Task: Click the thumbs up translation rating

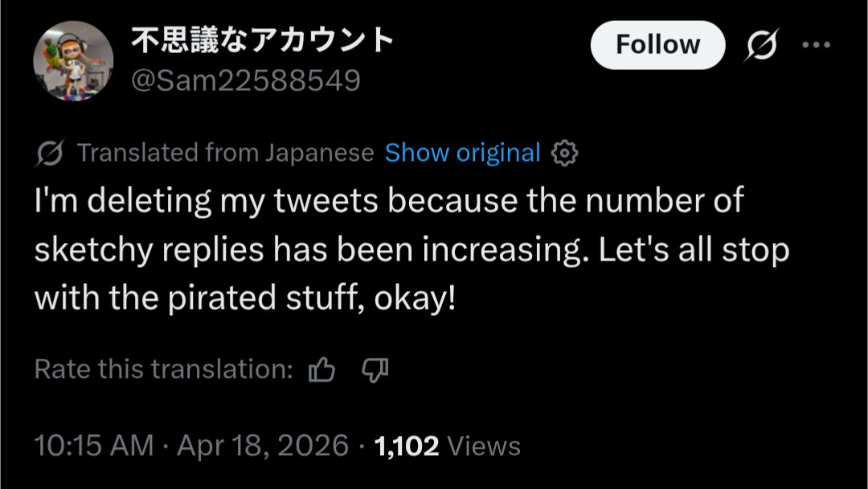Action: pos(322,369)
